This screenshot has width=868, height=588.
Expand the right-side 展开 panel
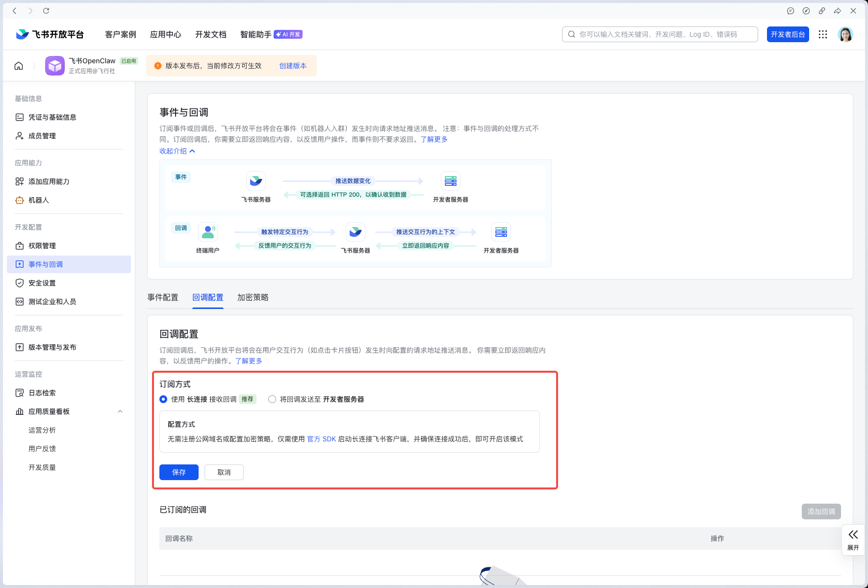[853, 539]
